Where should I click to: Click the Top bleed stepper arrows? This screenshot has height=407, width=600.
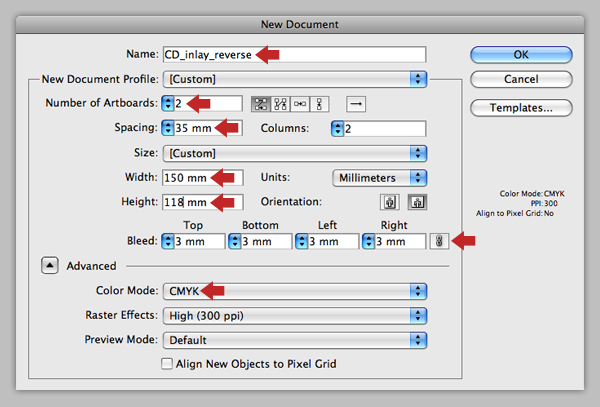(168, 241)
